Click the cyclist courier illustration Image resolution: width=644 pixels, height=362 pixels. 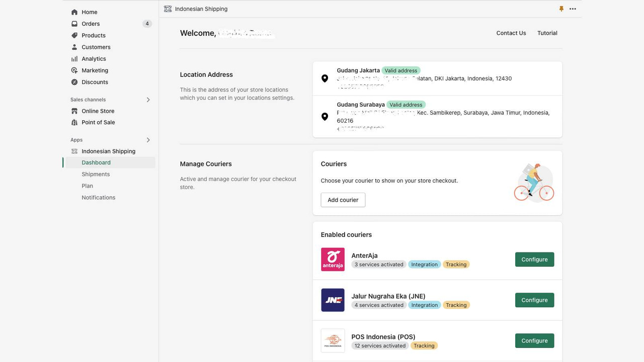534,183
